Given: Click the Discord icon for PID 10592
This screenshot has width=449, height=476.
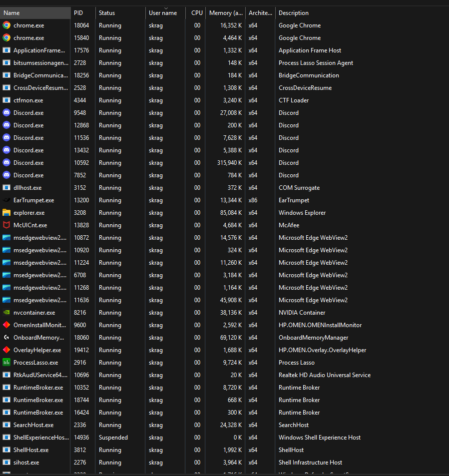Looking at the screenshot, I should [6, 162].
